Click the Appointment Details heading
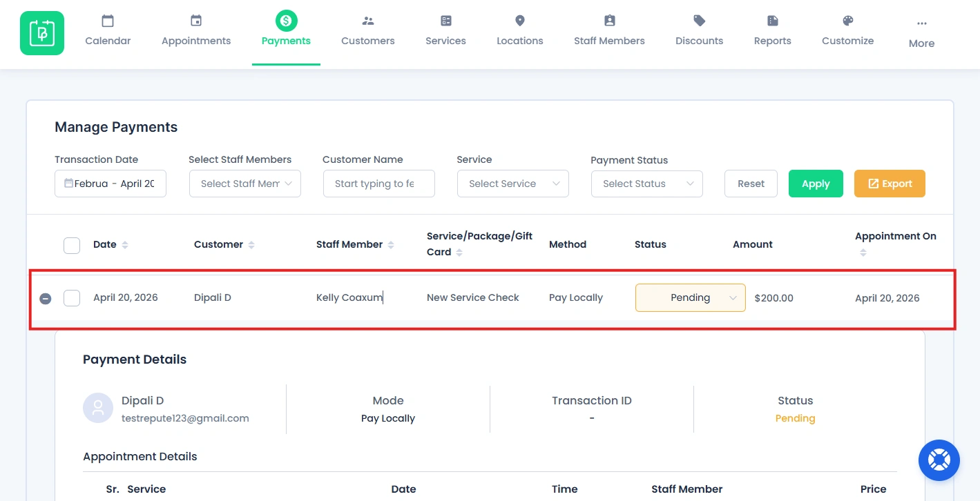 [140, 457]
